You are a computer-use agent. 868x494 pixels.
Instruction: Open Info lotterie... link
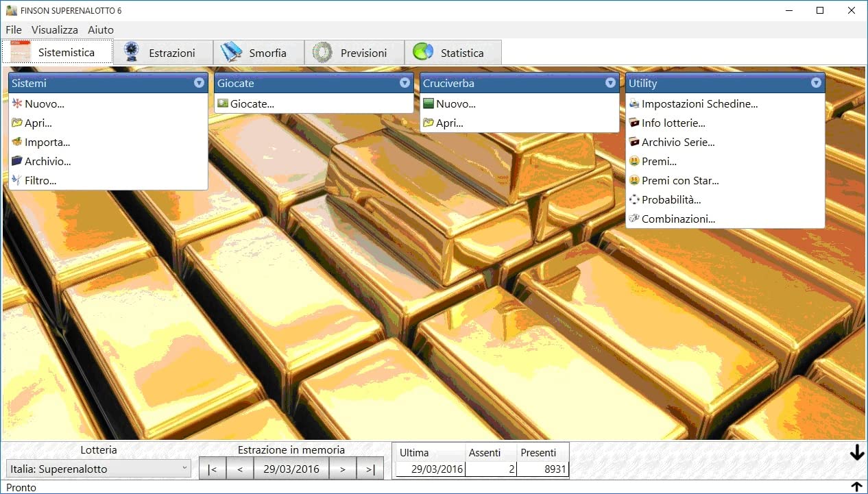click(673, 123)
